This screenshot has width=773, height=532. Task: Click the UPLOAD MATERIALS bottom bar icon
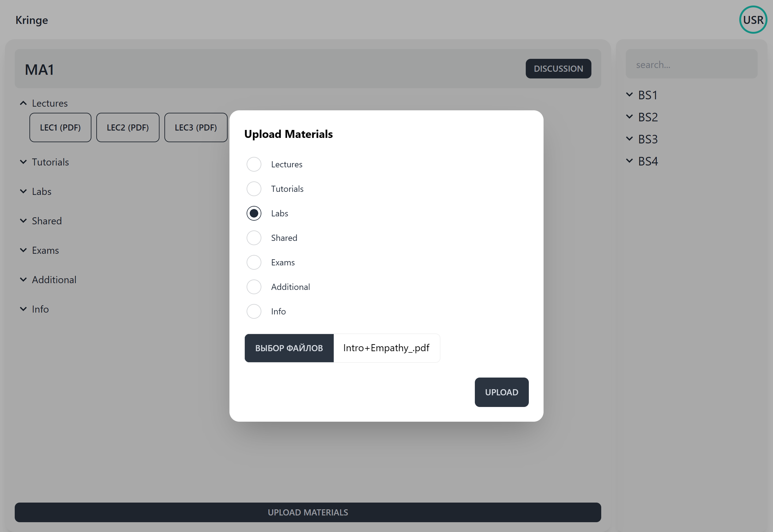(x=308, y=512)
